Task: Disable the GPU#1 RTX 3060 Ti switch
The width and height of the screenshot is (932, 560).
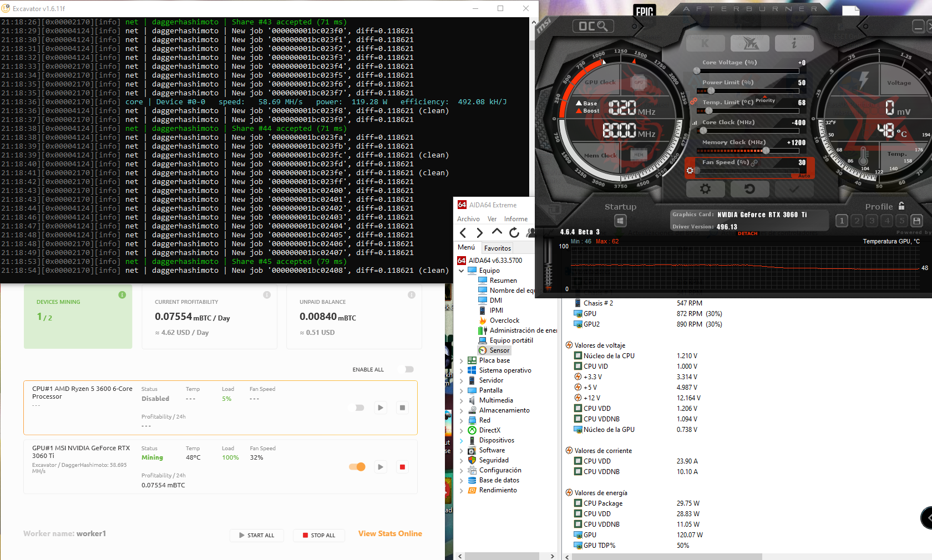Action: pos(357,467)
